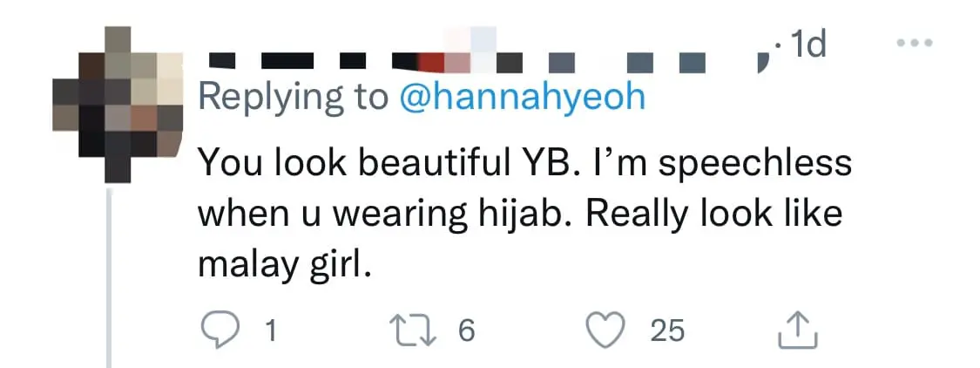Image resolution: width=980 pixels, height=368 pixels.
Task: Click the reply count number 1
Action: pyautogui.click(x=271, y=331)
